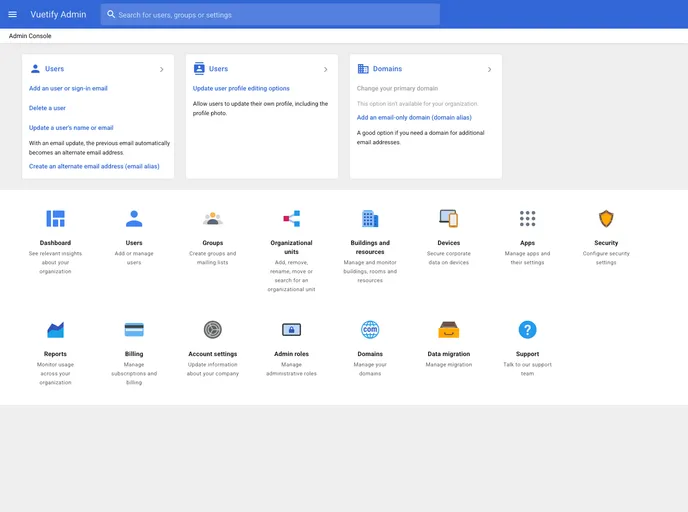Focus the users, groups or settings search field
The width and height of the screenshot is (688, 512).
click(270, 14)
